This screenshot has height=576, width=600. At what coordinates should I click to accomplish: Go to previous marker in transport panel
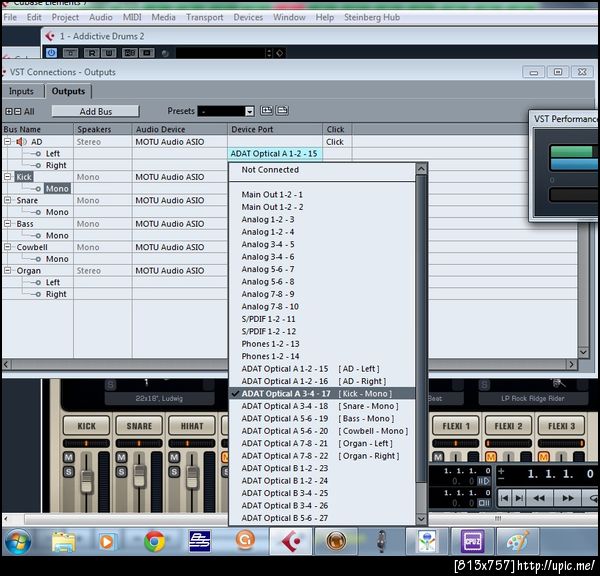coord(505,498)
